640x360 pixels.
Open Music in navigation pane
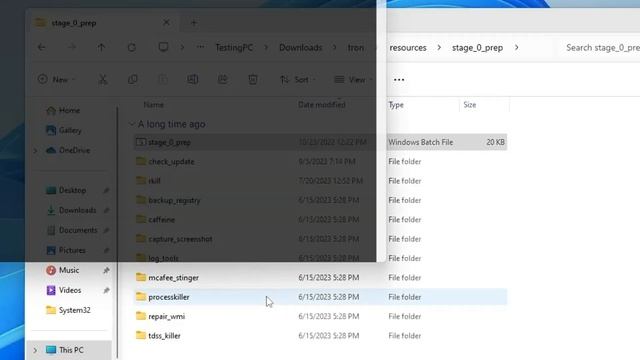63,270
